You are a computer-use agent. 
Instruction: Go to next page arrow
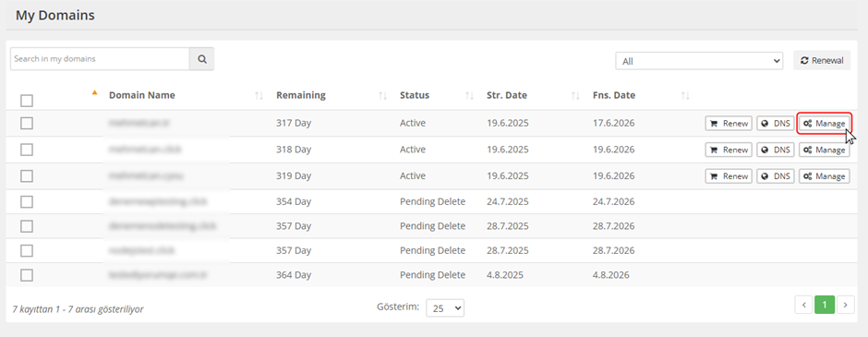click(845, 305)
